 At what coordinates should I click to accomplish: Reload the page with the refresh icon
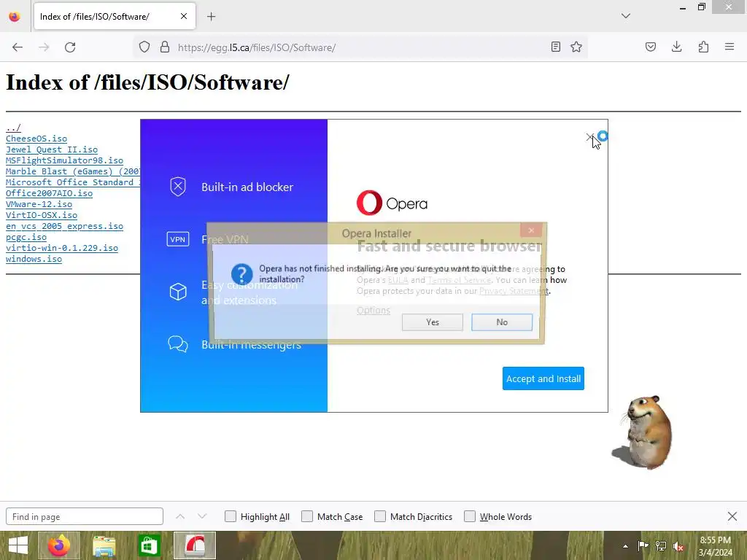(70, 47)
